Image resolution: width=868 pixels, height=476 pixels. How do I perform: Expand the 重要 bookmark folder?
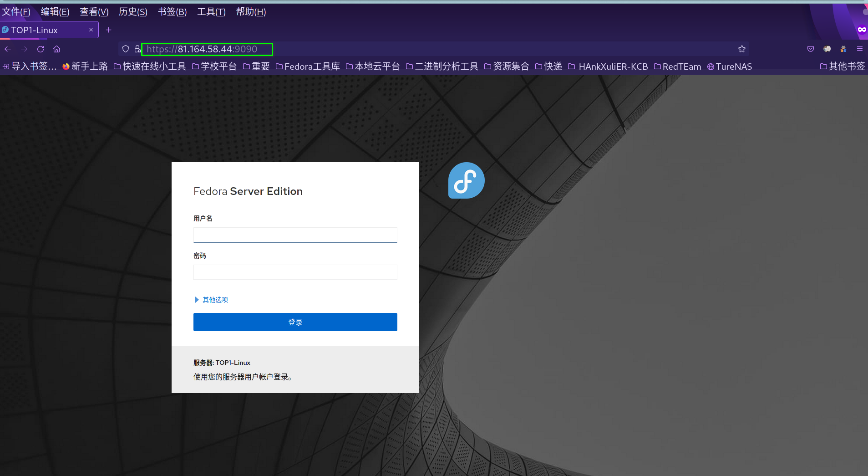click(x=256, y=67)
